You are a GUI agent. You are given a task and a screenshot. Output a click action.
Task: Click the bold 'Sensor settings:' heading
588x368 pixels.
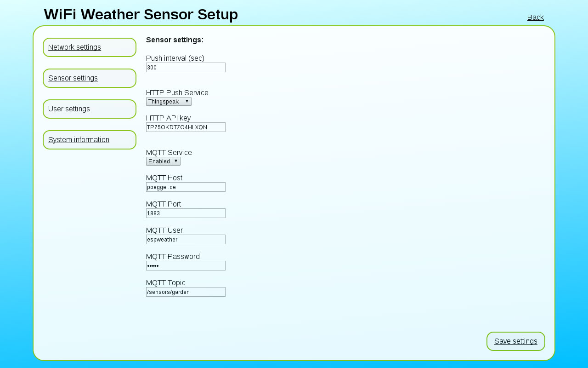coord(175,40)
